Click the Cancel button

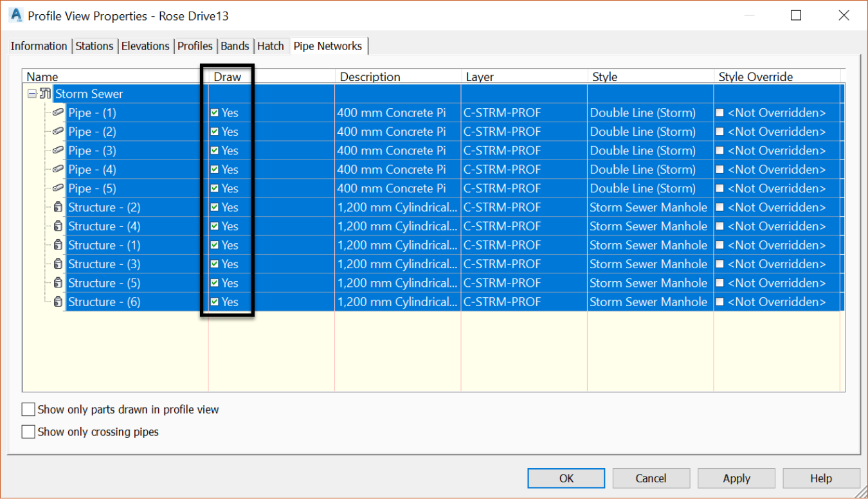[651, 478]
